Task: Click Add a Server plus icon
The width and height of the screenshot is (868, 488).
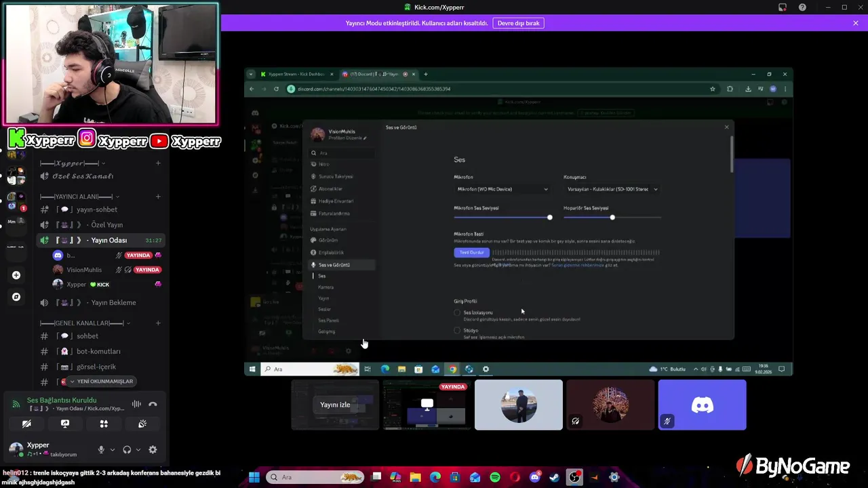Action: (16, 275)
